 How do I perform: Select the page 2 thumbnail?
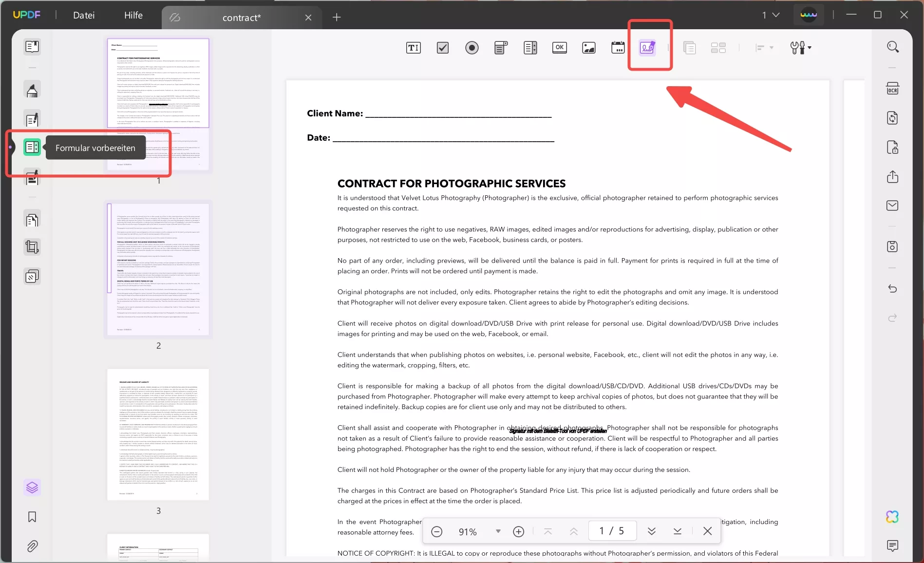[x=158, y=269]
